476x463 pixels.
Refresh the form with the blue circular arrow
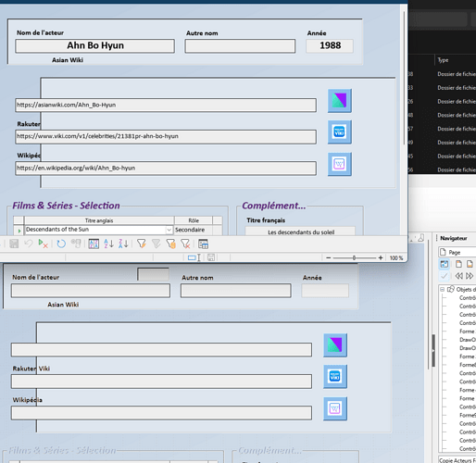tap(61, 244)
